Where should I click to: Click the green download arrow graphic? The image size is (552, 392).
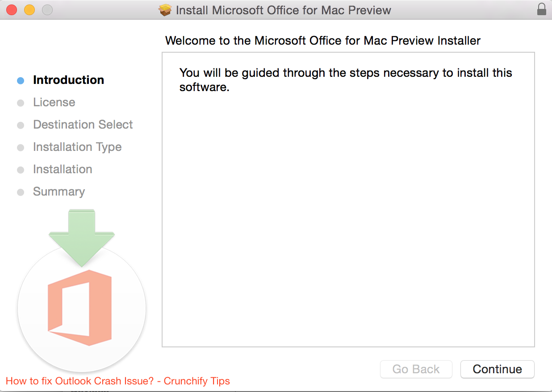click(82, 237)
